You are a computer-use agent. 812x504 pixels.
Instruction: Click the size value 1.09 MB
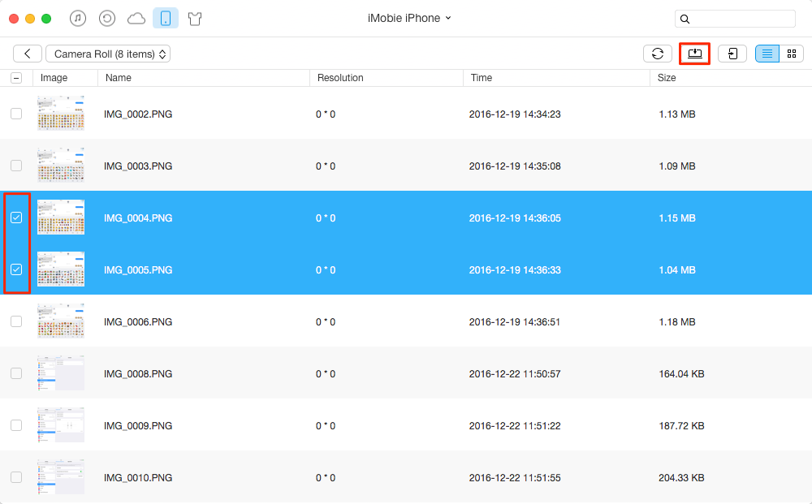[677, 166]
